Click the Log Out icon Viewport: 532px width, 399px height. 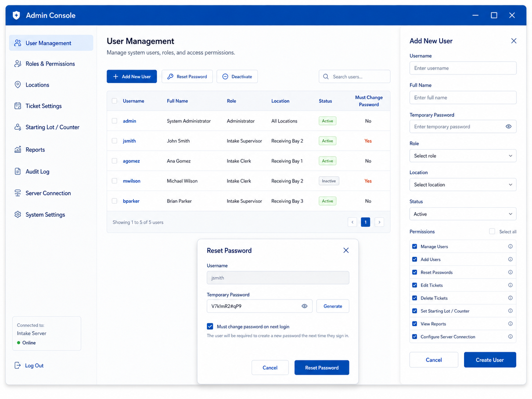pyautogui.click(x=18, y=365)
